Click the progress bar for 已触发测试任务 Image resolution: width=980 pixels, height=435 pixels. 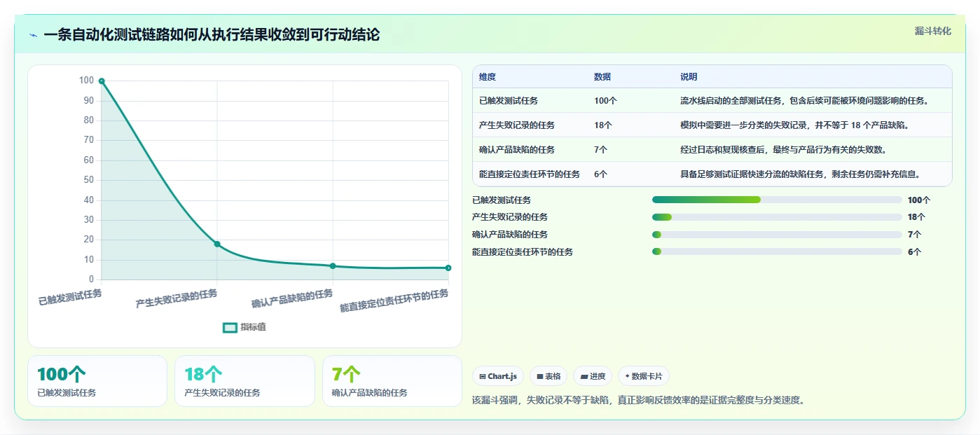coord(777,200)
